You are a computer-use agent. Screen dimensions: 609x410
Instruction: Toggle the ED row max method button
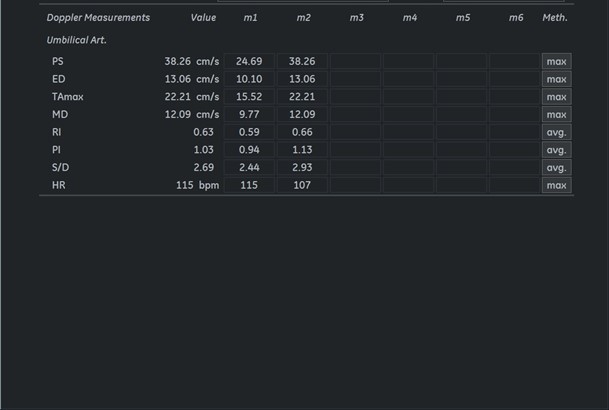pos(557,79)
